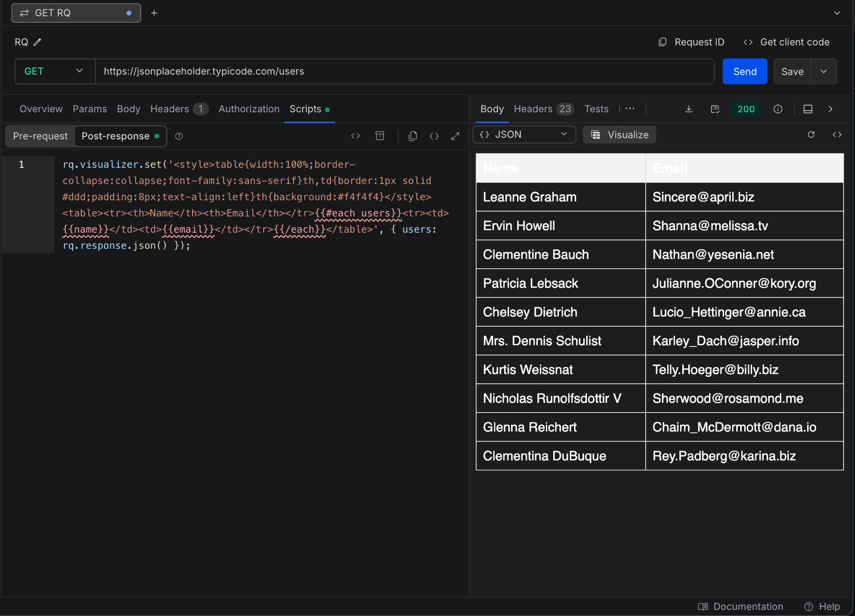Download the response with download icon

689,109
